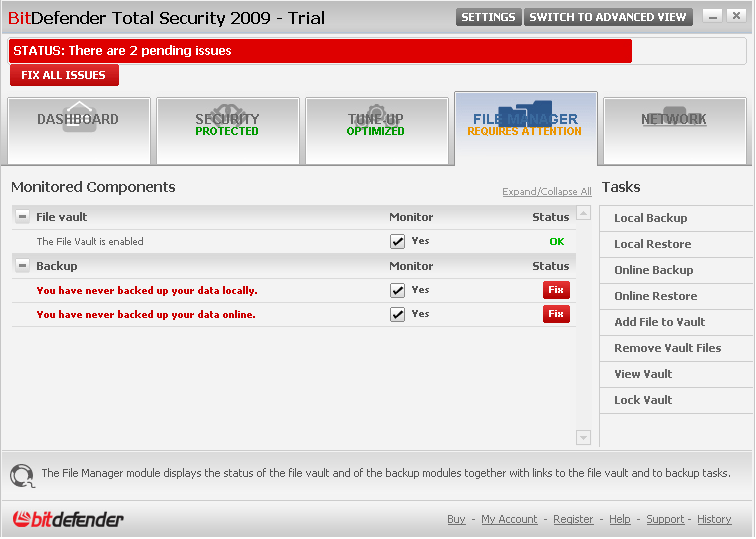Image resolution: width=756 pixels, height=539 pixels.
Task: Open the Dashboard tab
Action: tap(79, 131)
